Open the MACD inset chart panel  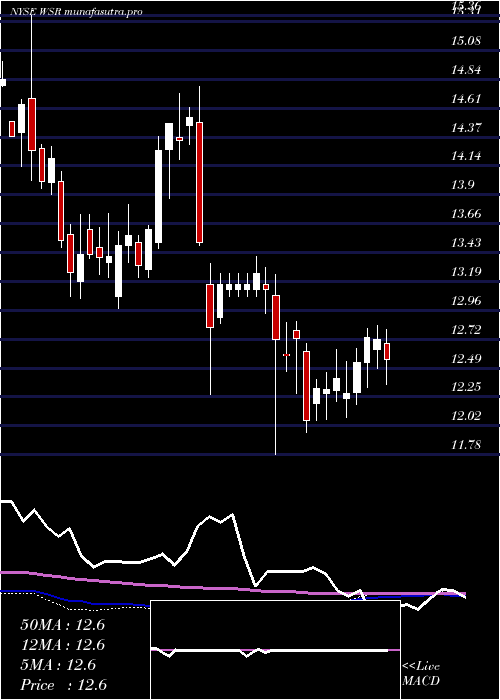pos(275,650)
